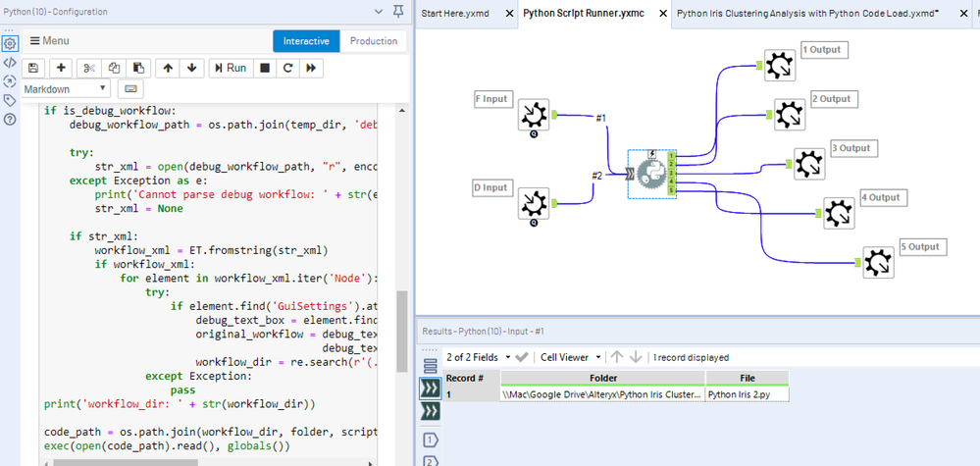Cut selected cell with scissors icon
Image resolution: width=980 pixels, height=466 pixels.
(89, 68)
